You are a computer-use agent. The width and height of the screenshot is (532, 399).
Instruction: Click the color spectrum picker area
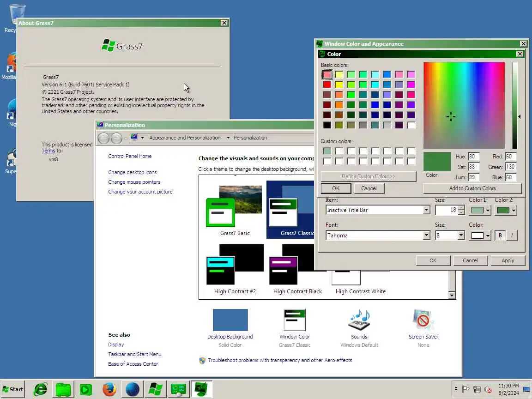click(464, 105)
